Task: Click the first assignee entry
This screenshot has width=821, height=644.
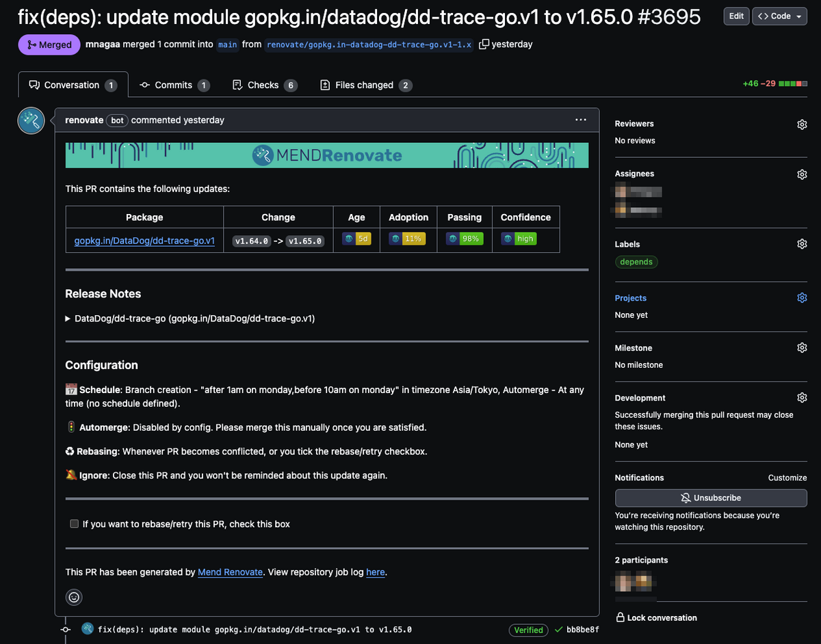Action: [638, 191]
